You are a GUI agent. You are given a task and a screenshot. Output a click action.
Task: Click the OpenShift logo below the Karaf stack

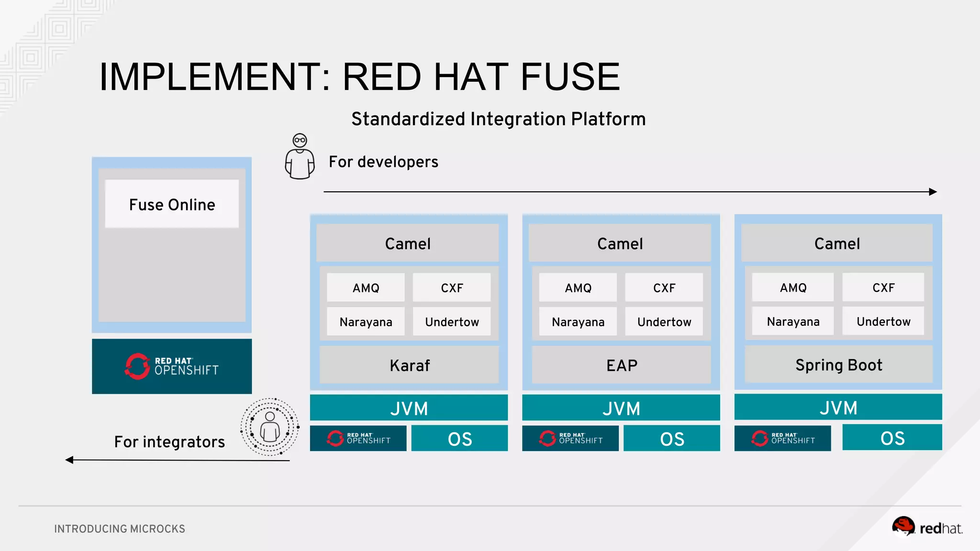tap(358, 438)
